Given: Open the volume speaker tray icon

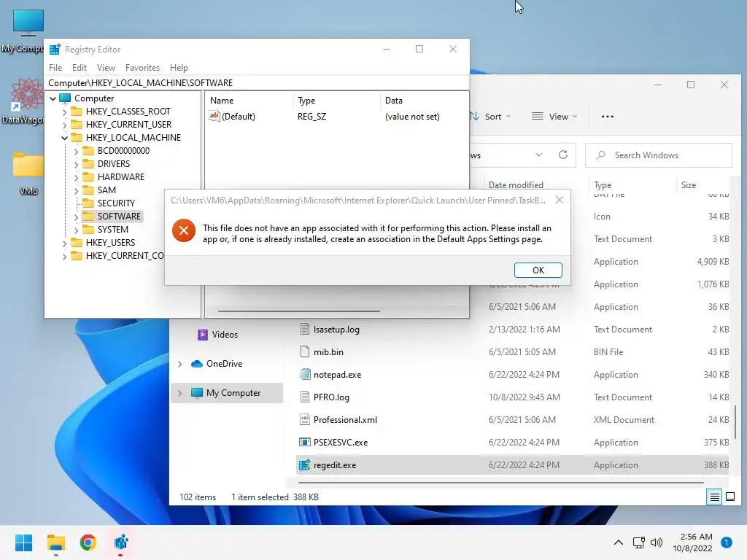Looking at the screenshot, I should (x=657, y=542).
